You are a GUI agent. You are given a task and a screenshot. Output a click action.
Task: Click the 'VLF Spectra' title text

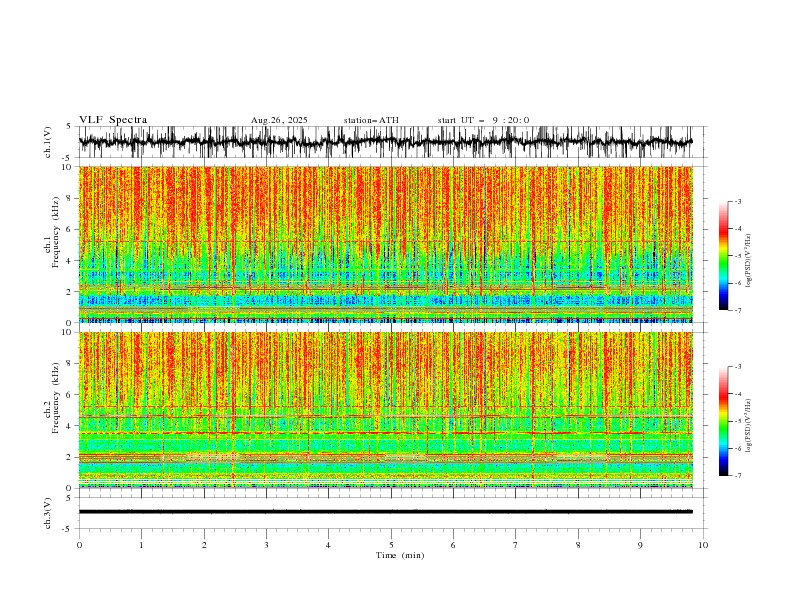pyautogui.click(x=113, y=120)
